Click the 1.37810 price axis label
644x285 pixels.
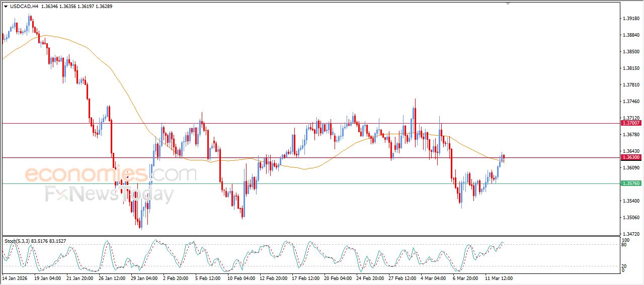(x=631, y=84)
